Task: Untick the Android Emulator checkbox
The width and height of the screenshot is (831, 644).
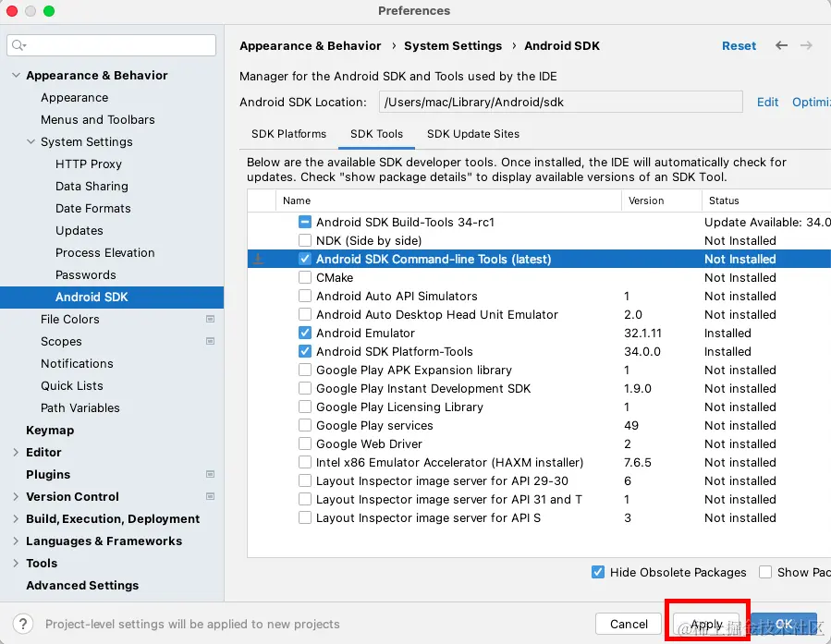Action: point(305,334)
